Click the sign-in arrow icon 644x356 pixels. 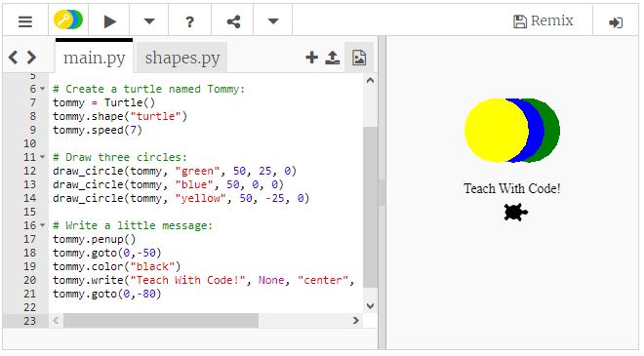point(616,22)
